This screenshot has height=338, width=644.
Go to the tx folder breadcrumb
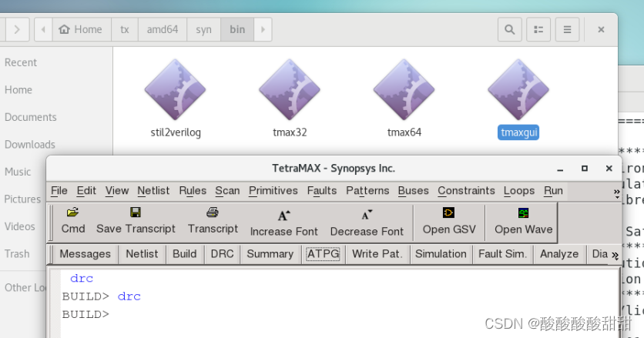[125, 29]
